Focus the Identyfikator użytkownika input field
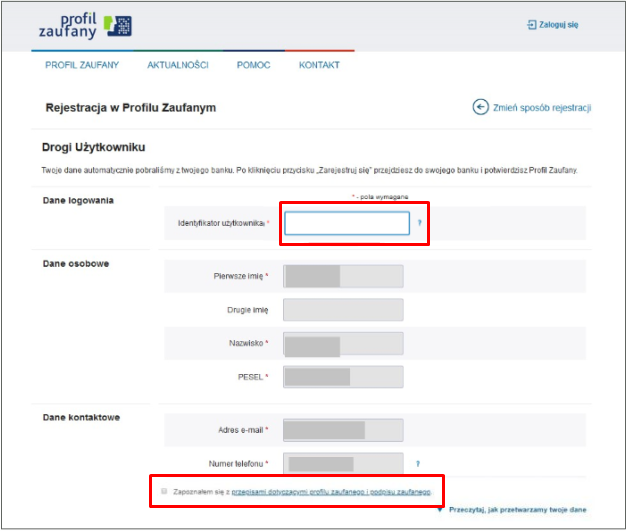Viewport: 626px width, 531px height. pyautogui.click(x=347, y=223)
